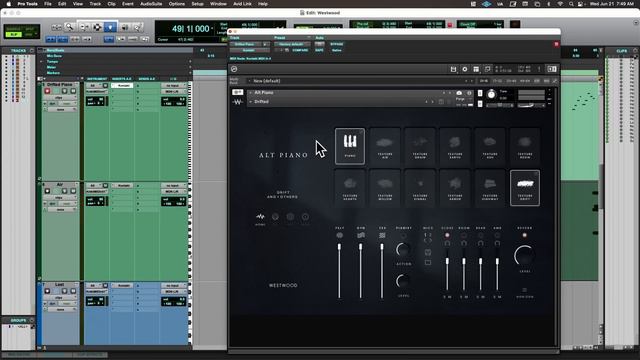
Task: Click the Wi-Fi icon in menu bar
Action: tap(560, 4)
